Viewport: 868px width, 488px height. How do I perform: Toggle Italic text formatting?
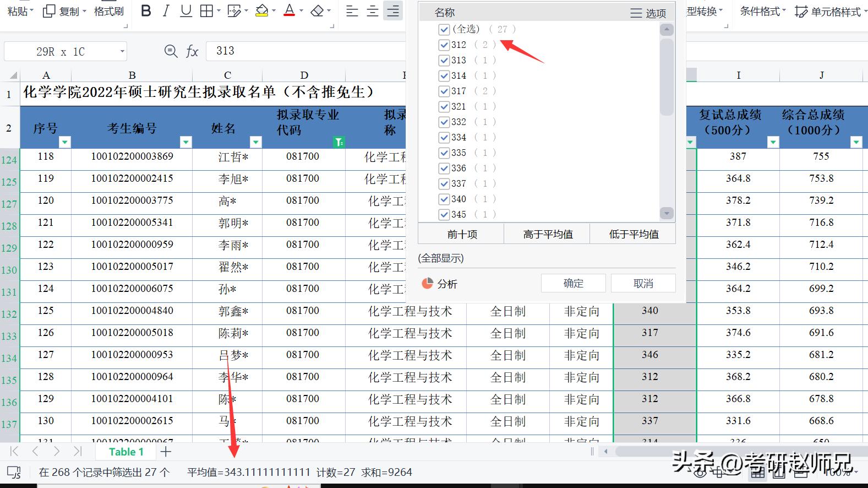[166, 11]
